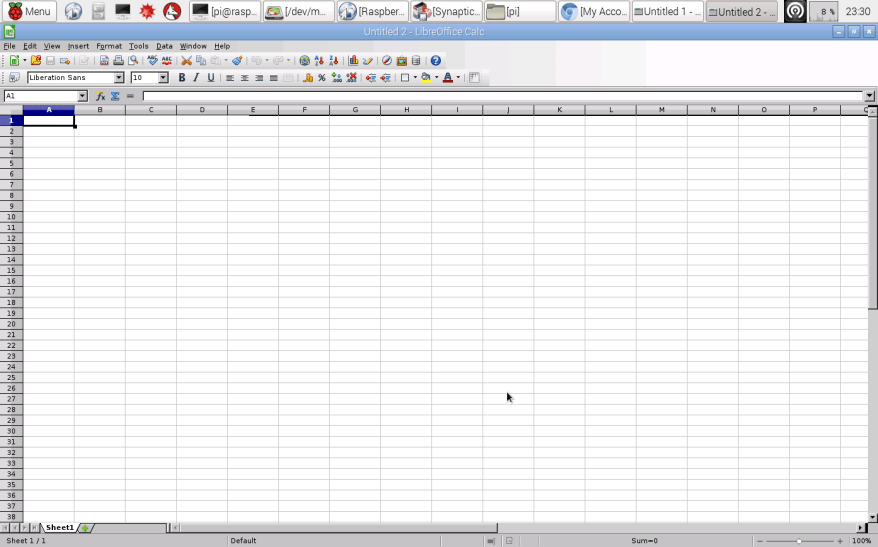Open Styles and Formatting icon
The height and width of the screenshot is (547, 878).
click(14, 78)
